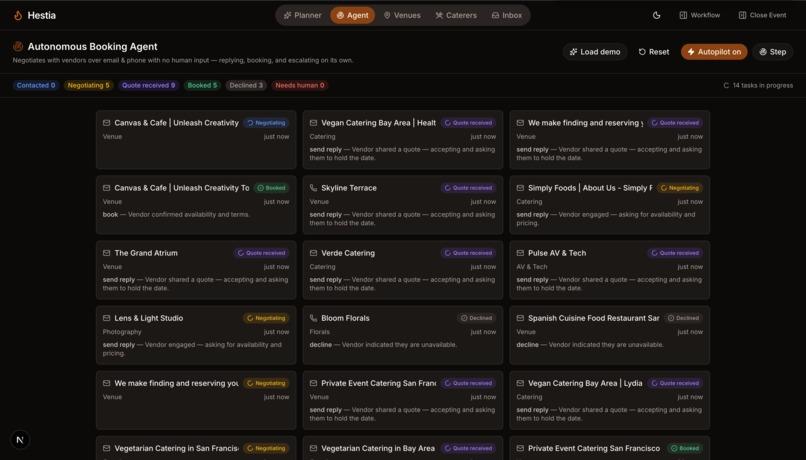Image resolution: width=806 pixels, height=460 pixels.
Task: Click the Load demo sparkle icon
Action: pyautogui.click(x=573, y=52)
